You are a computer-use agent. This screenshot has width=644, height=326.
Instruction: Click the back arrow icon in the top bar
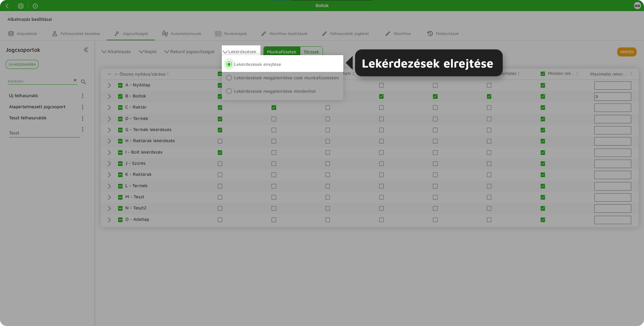pyautogui.click(x=7, y=6)
